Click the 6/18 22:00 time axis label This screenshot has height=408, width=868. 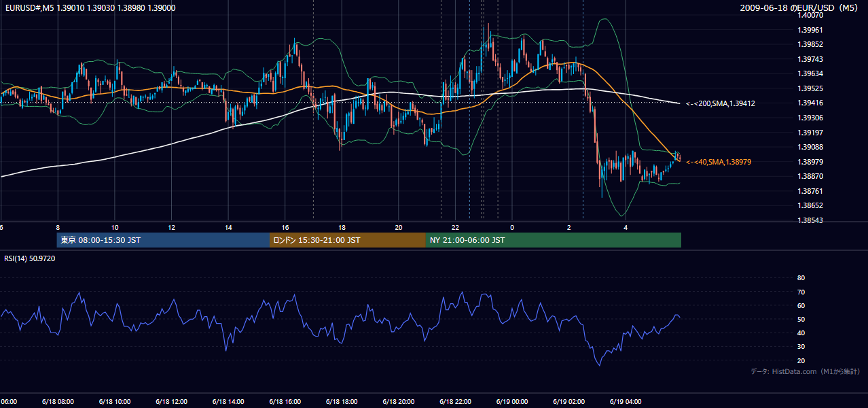point(455,401)
